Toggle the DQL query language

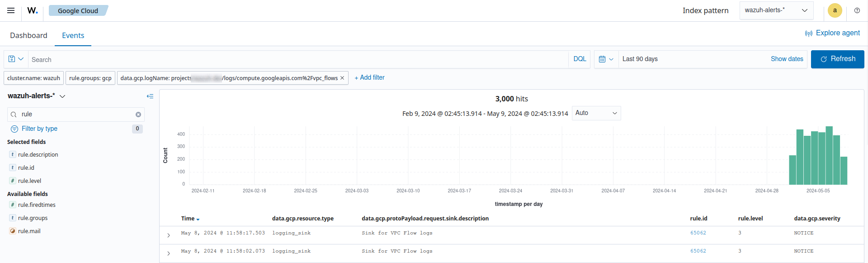(x=580, y=59)
